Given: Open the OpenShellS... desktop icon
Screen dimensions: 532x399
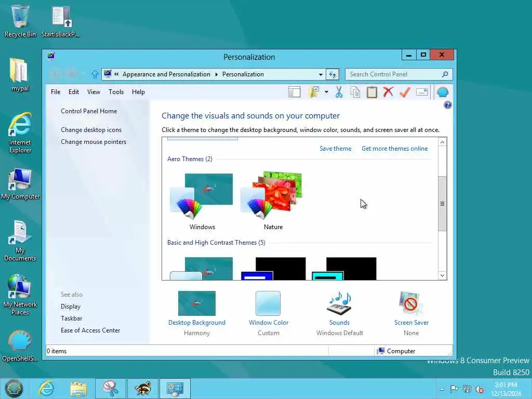Looking at the screenshot, I should (20, 345).
